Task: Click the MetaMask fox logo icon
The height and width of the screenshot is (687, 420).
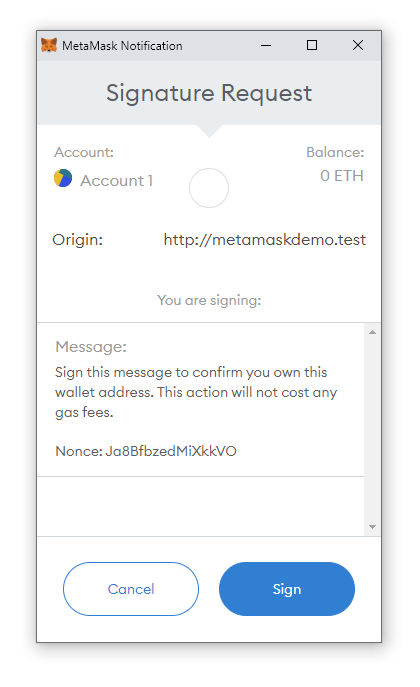Action: 49,45
